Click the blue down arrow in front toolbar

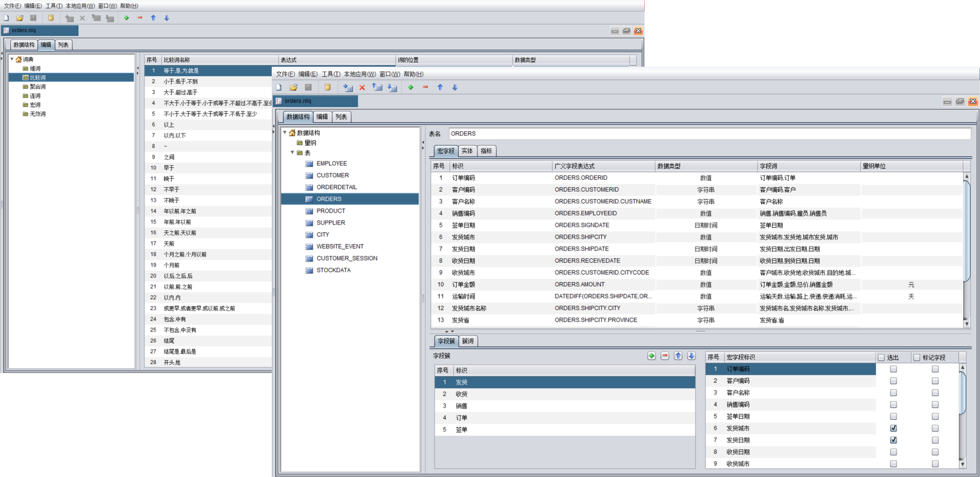[x=455, y=88]
